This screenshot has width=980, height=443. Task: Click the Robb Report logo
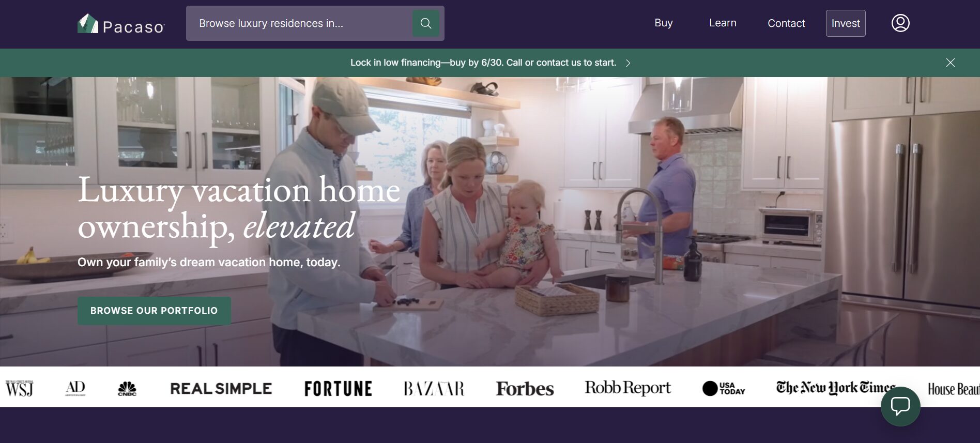click(627, 388)
